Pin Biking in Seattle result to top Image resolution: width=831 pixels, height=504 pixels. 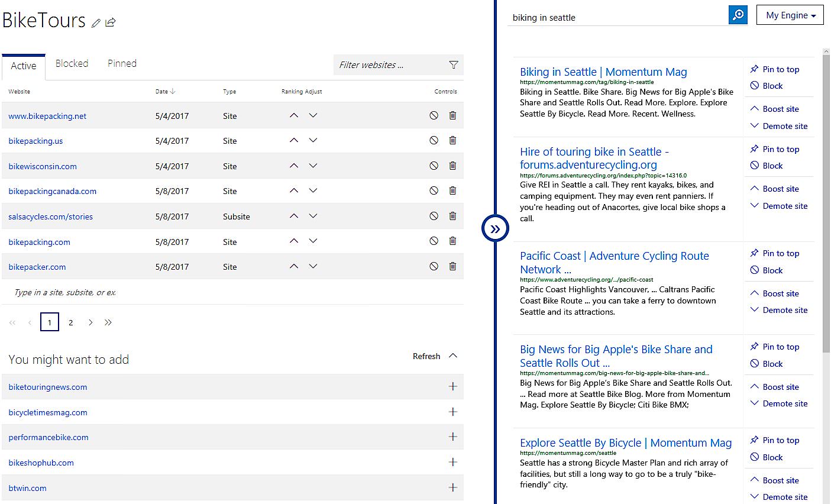pos(775,69)
